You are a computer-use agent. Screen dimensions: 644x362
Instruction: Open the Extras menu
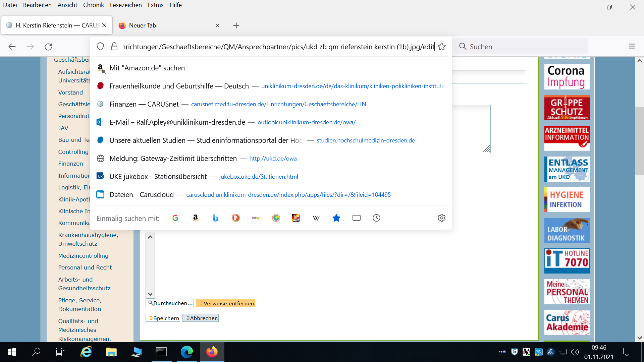(156, 5)
